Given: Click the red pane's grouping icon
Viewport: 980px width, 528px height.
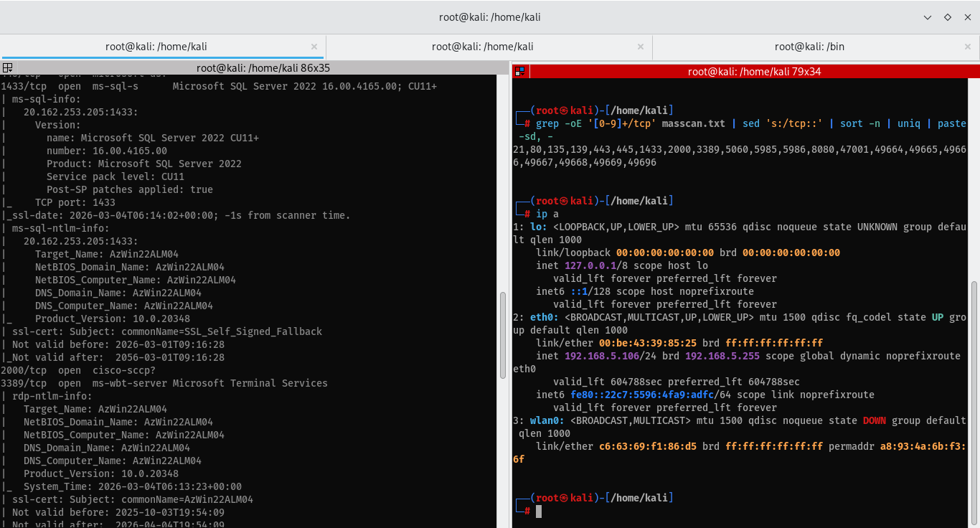Looking at the screenshot, I should [520, 71].
